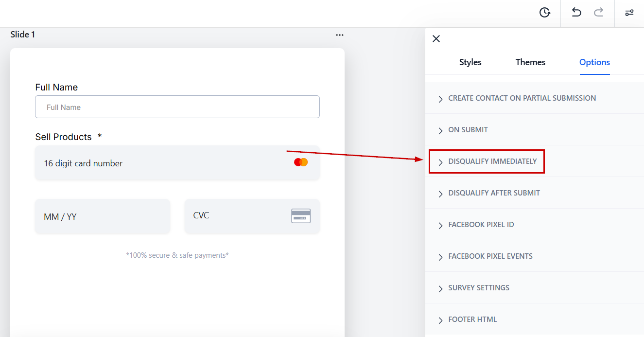Click the Full Name input field

177,107
